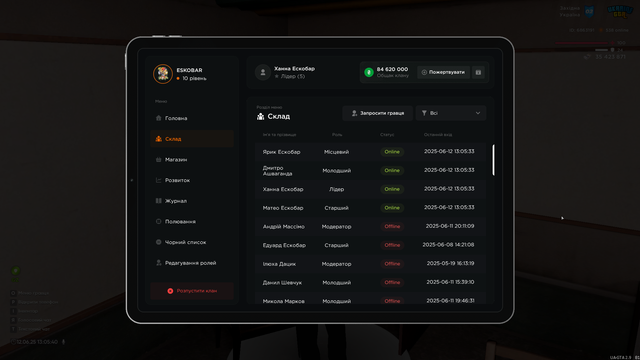The width and height of the screenshot is (640, 360).
Task: Click the 12.06.25 13:05:40 game clock
Action: 37,342
